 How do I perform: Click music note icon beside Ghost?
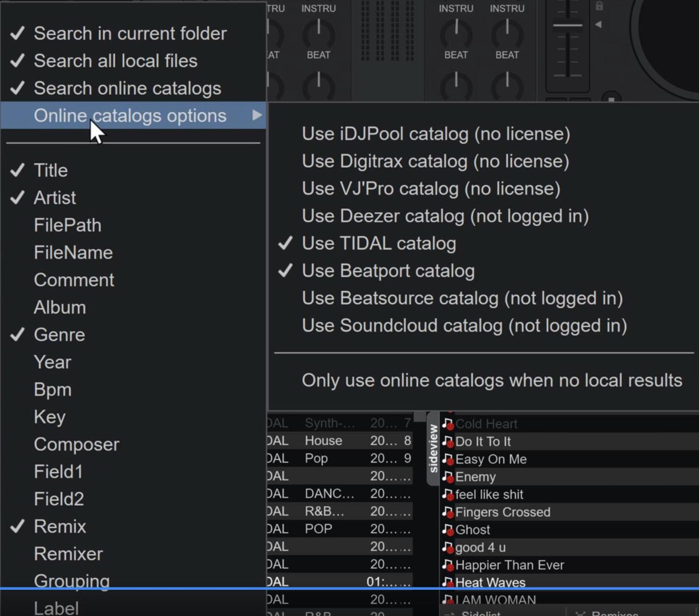click(x=448, y=530)
